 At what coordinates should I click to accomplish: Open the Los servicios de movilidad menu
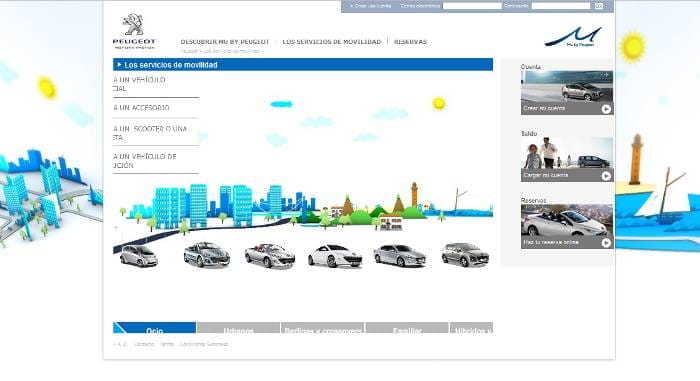click(332, 42)
